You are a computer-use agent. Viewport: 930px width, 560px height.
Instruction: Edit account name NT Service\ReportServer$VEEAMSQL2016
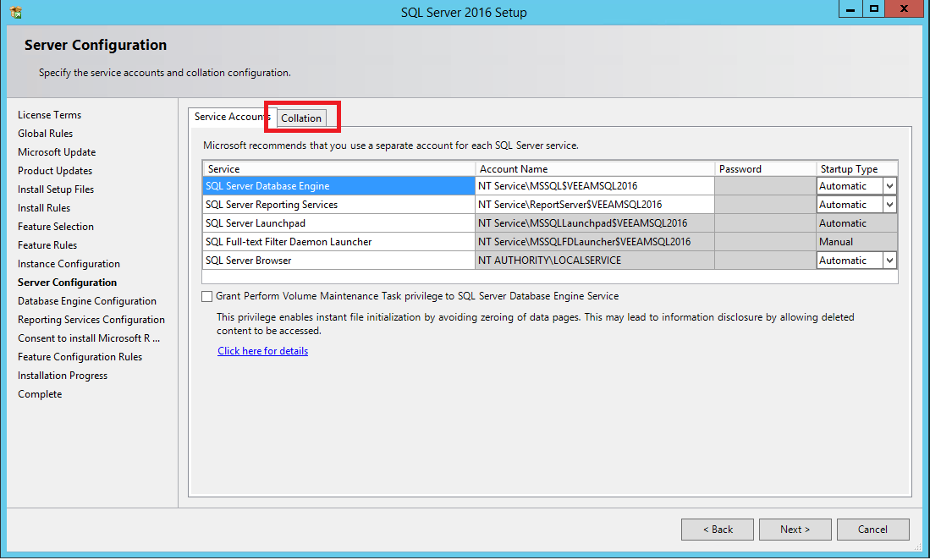[x=595, y=205]
